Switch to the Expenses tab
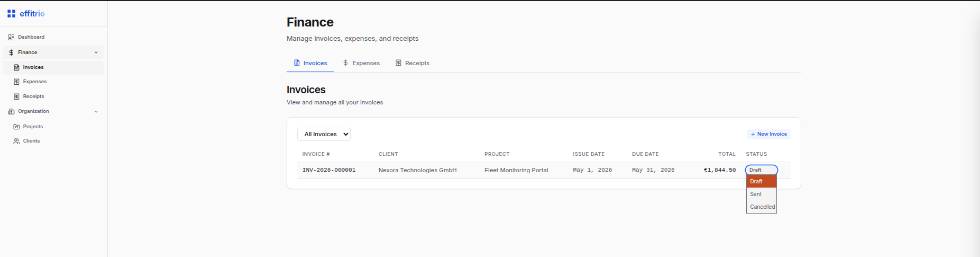The image size is (980, 257). 361,63
